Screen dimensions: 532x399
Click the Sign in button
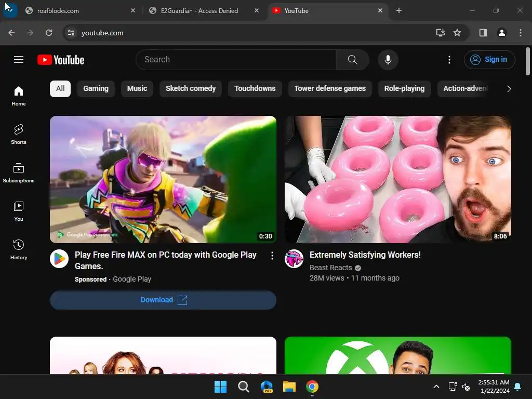(x=489, y=60)
